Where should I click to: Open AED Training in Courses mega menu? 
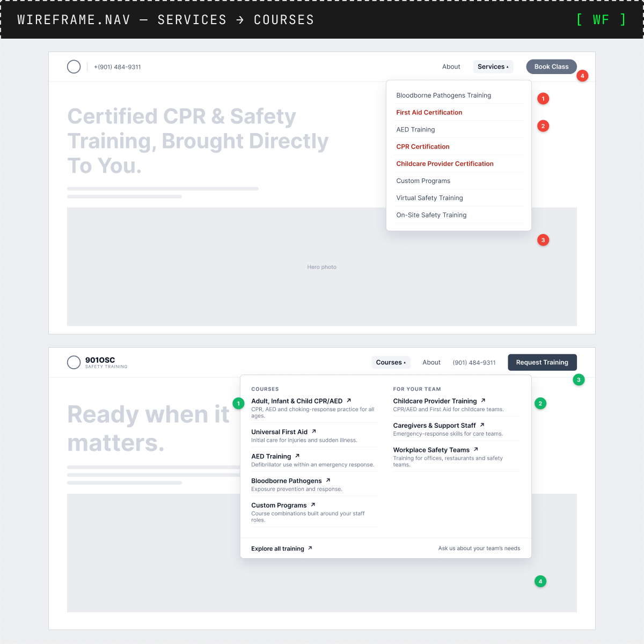point(271,456)
